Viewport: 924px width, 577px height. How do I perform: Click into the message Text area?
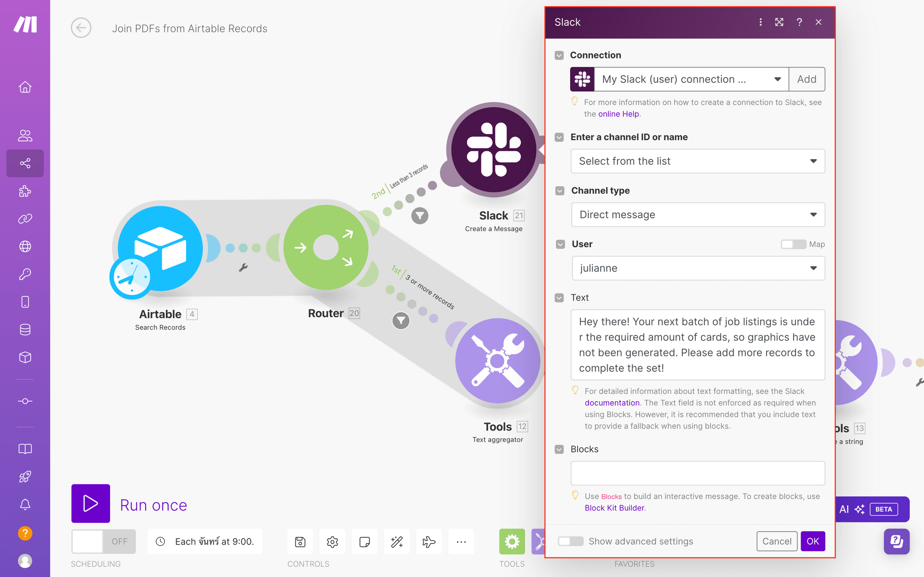pos(698,345)
